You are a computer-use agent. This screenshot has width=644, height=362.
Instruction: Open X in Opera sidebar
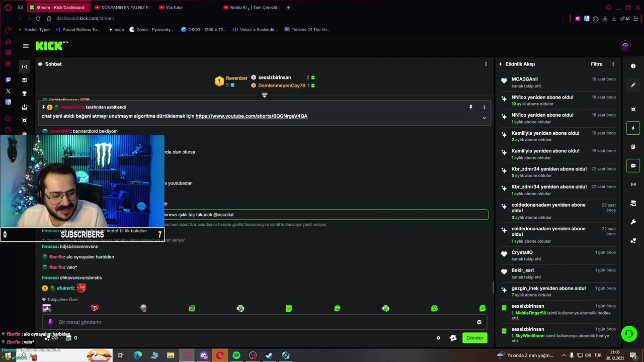tap(8, 91)
